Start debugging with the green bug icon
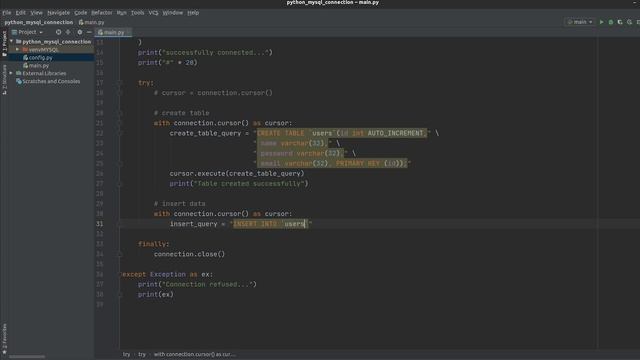The width and height of the screenshot is (640, 360). coord(611,22)
